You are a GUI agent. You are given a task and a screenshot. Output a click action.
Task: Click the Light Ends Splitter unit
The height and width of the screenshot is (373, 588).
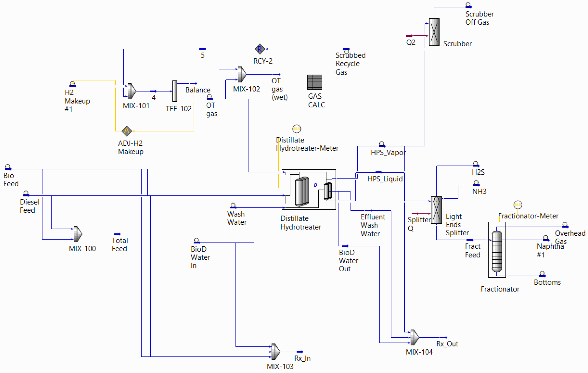pos(436,210)
